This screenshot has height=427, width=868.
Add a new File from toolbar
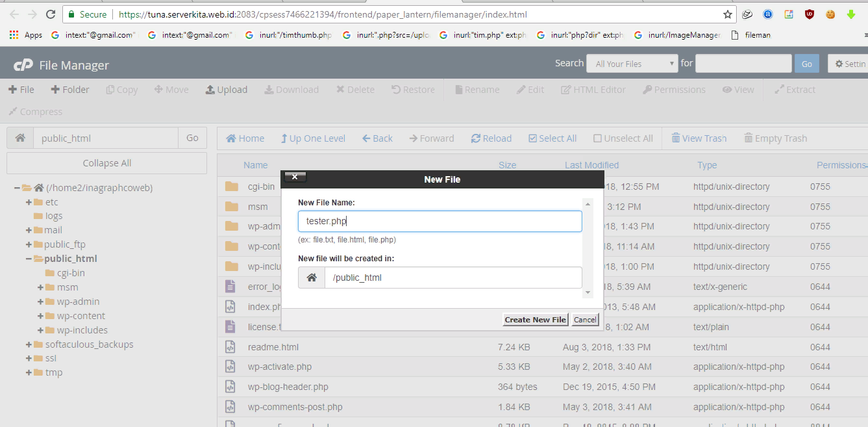tap(21, 90)
